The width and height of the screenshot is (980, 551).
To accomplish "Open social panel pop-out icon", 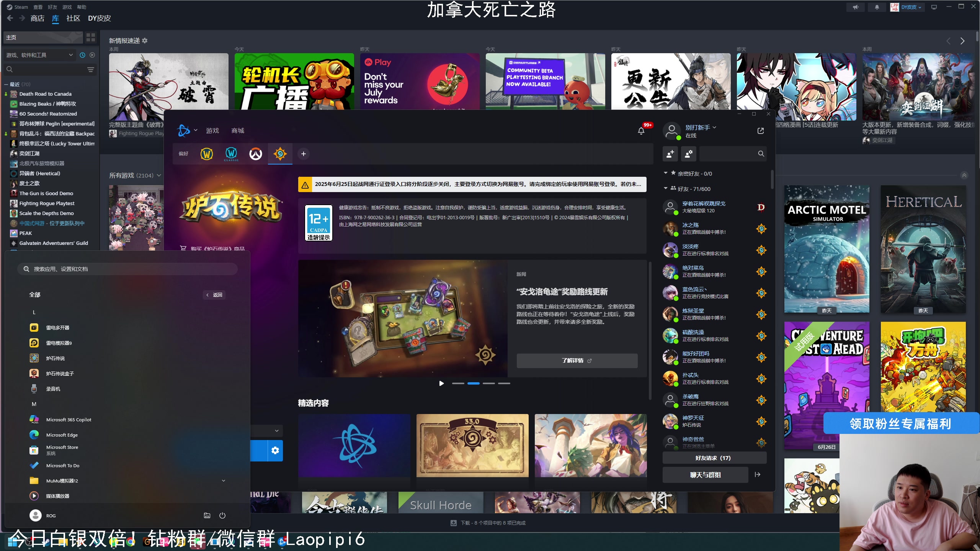I will click(761, 131).
